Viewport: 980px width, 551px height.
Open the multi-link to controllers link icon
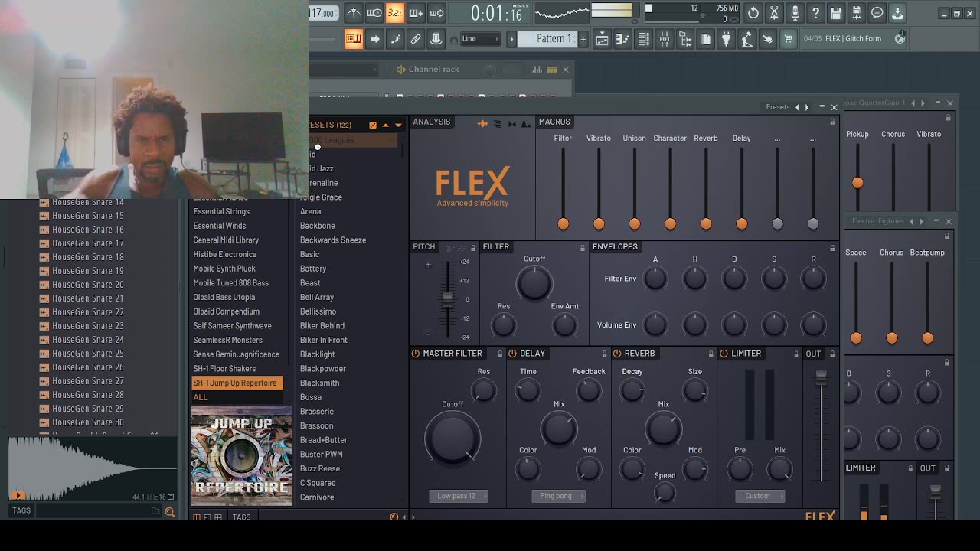click(x=416, y=39)
